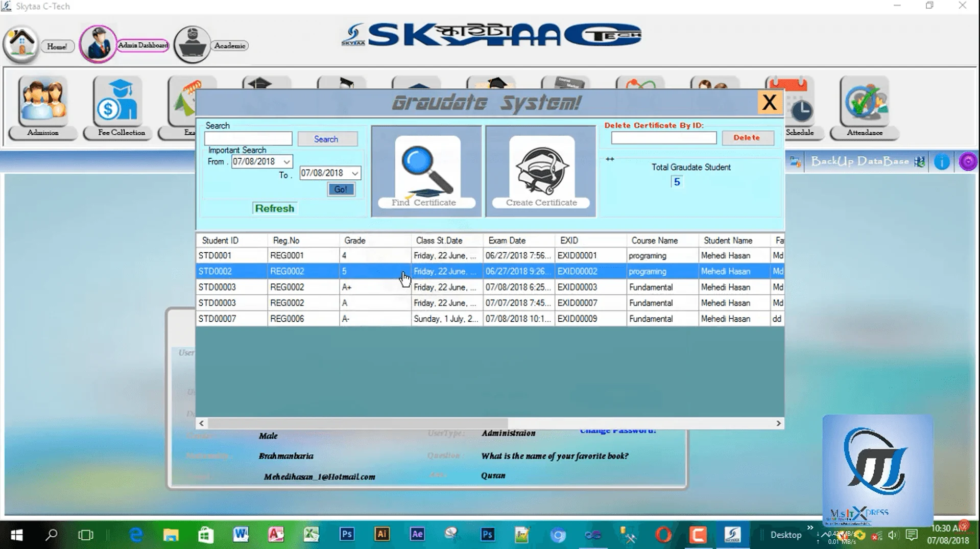980x549 pixels.
Task: Click the Search button
Action: pos(327,139)
